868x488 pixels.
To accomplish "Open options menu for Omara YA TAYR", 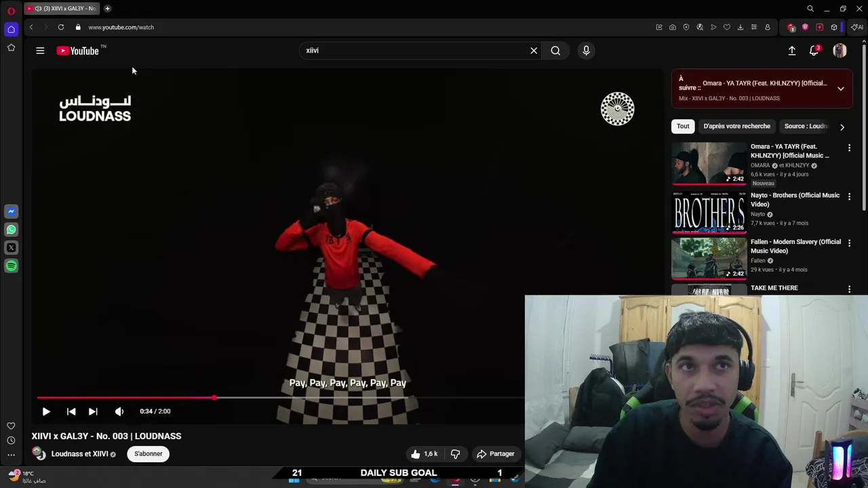I will pos(849,148).
